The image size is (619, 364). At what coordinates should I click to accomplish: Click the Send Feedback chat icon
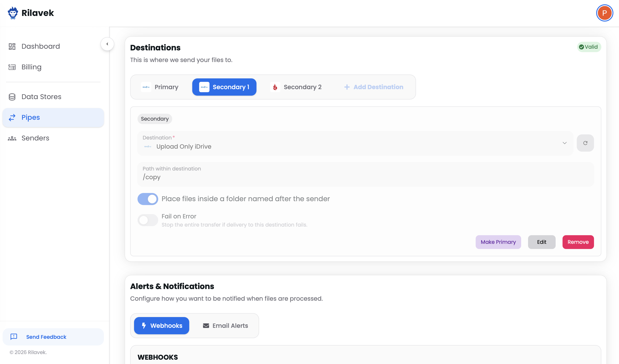coord(14,336)
